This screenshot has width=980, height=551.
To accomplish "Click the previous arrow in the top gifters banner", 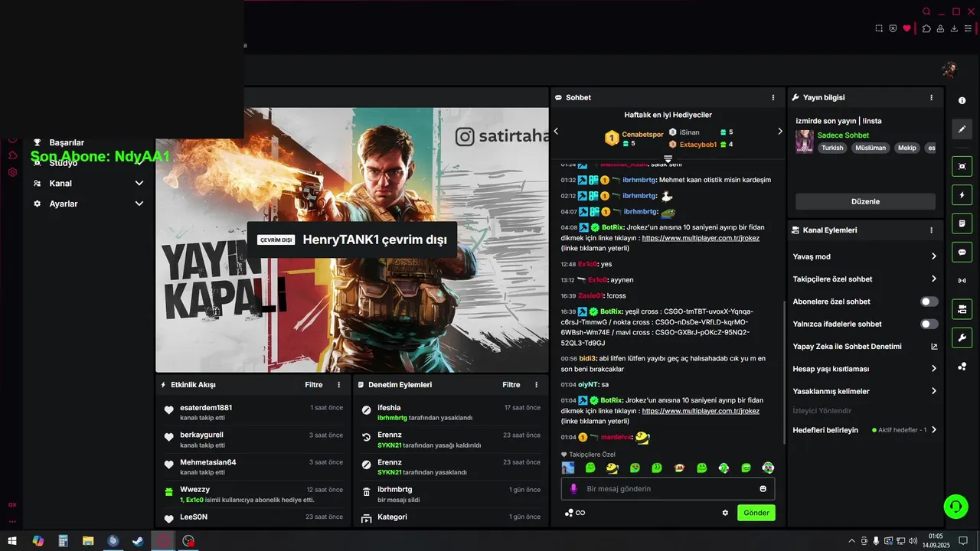I will coord(557,131).
